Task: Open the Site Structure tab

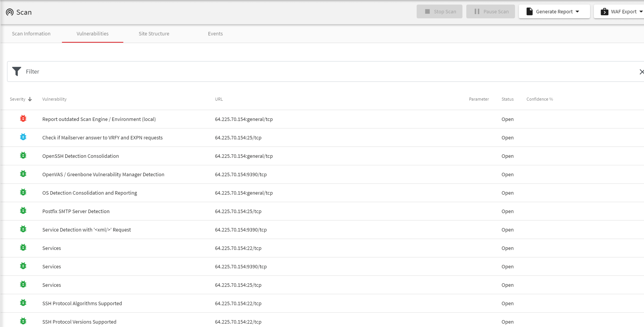Action: tap(154, 34)
